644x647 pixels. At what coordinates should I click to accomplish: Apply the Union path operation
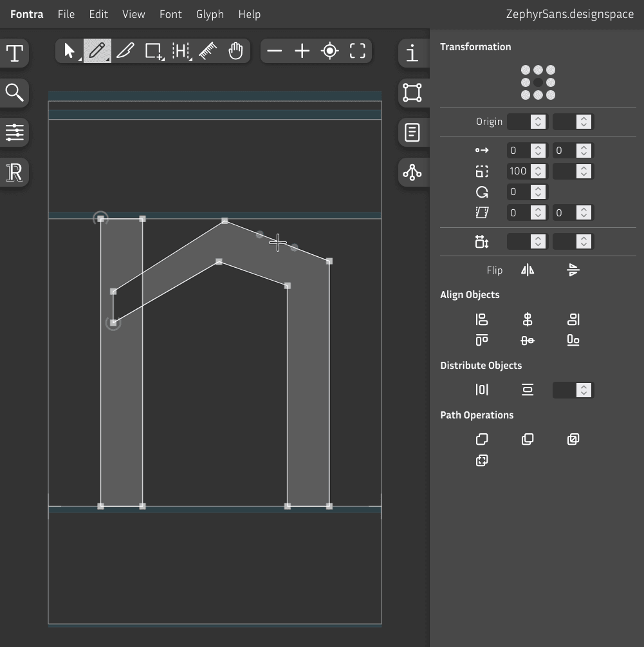point(482,438)
